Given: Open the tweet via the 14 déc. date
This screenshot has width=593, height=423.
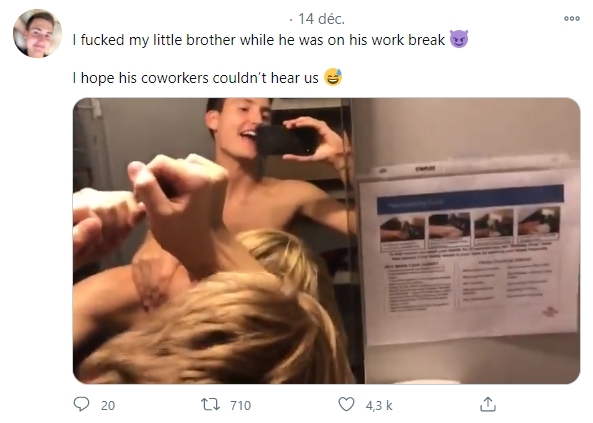Looking at the screenshot, I should (x=321, y=19).
